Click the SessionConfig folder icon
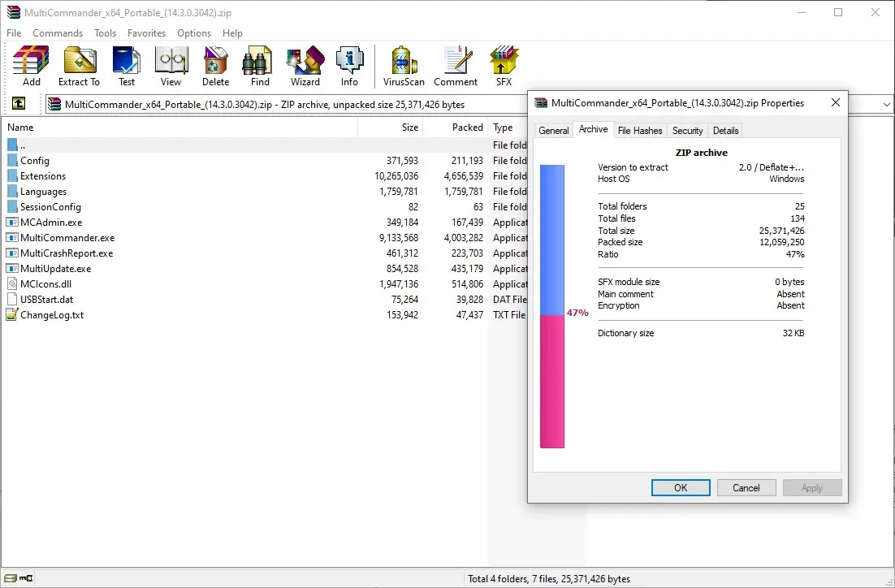895x588 pixels. click(12, 206)
